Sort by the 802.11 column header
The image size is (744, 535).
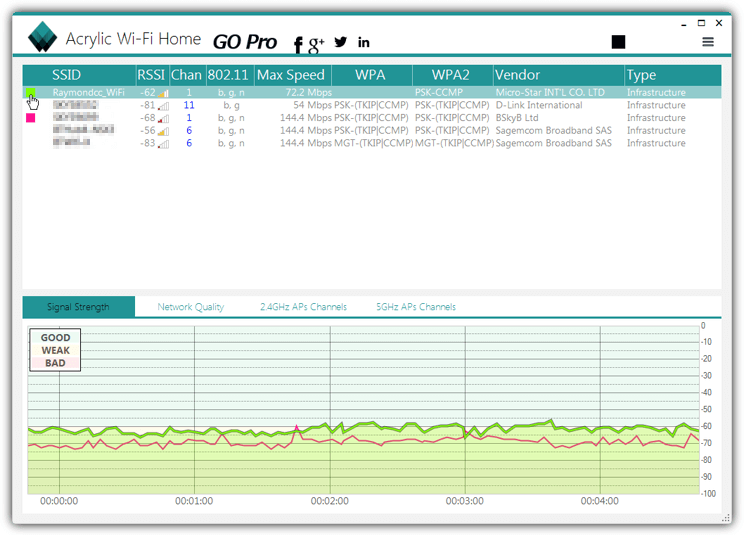[x=228, y=75]
